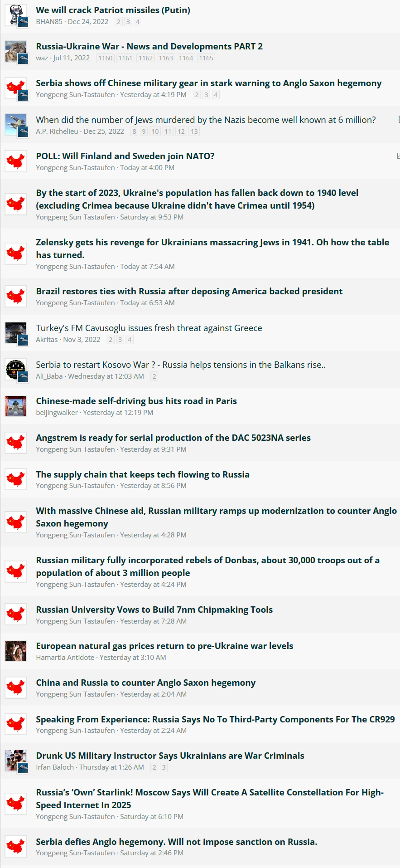Click BHAN85's avatar beside the Patriot missiles thread
Image resolution: width=400 pixels, height=868 pixels.
(x=16, y=15)
